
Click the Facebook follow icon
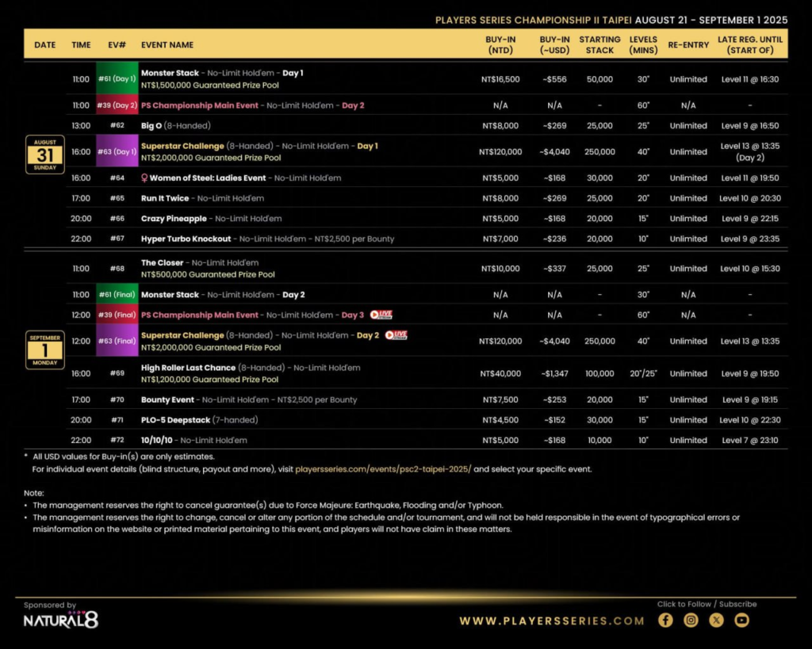pyautogui.click(x=665, y=620)
